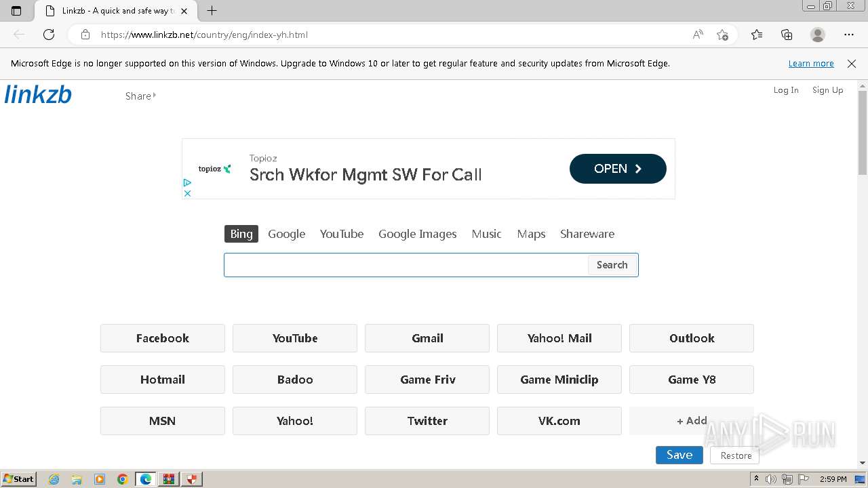868x488 pixels.
Task: Select the YouTube search tab
Action: click(x=342, y=234)
